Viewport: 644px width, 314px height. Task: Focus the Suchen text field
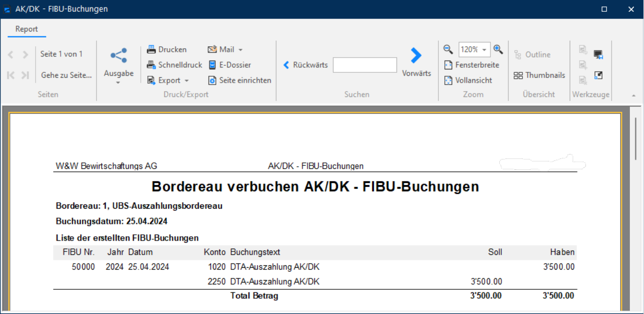(365, 65)
